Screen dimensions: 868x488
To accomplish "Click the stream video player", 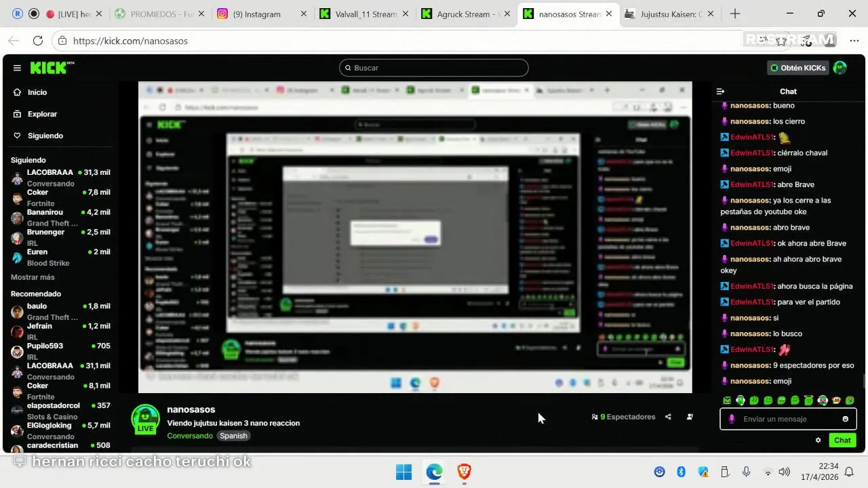I will click(415, 237).
